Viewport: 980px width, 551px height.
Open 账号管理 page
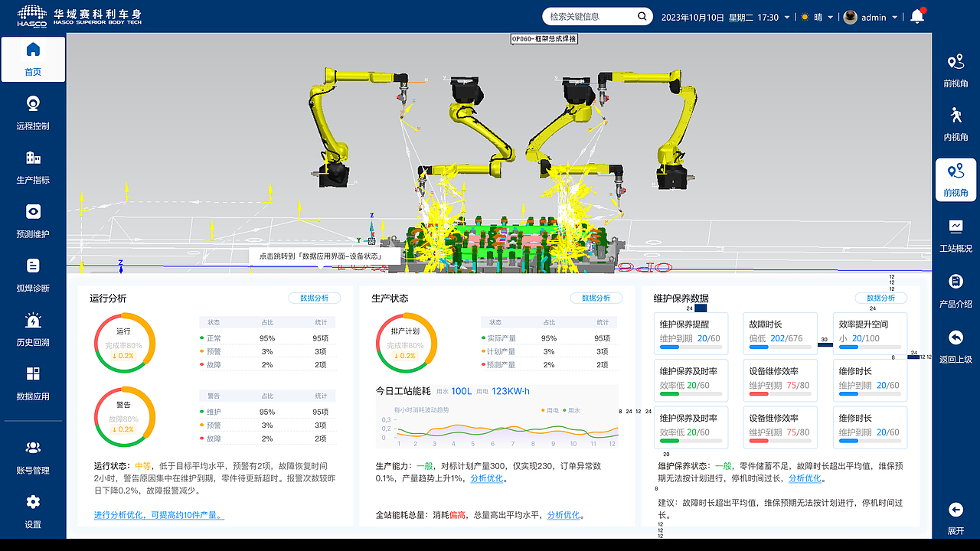(33, 458)
